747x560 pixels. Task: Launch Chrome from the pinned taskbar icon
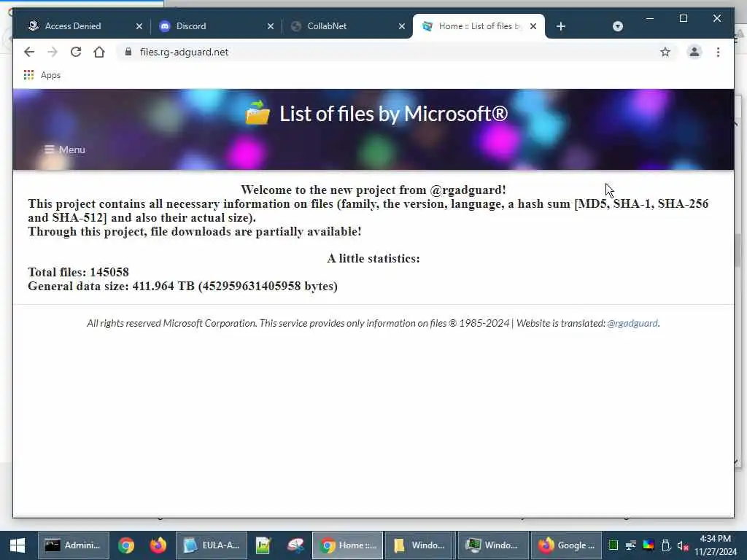pyautogui.click(x=126, y=545)
